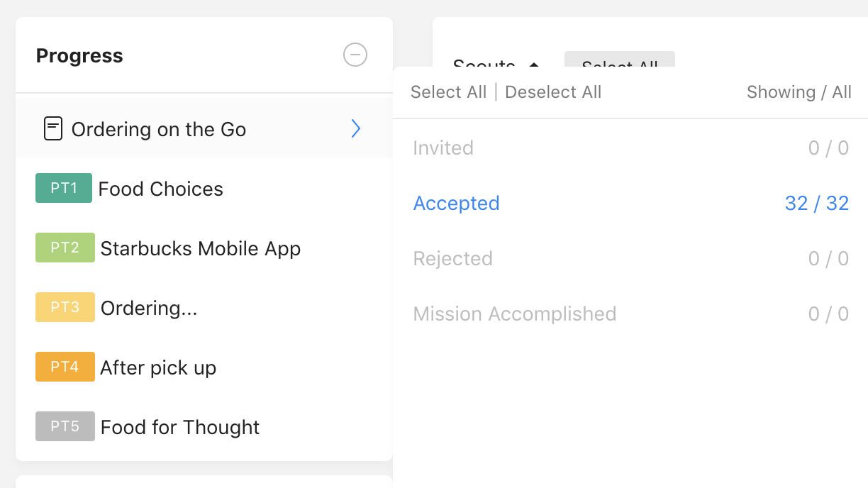Click the PT5 gray badge
The width and height of the screenshot is (868, 488).
[65, 426]
